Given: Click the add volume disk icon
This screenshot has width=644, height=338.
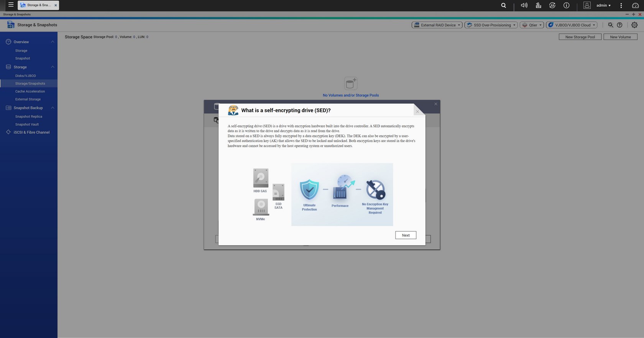Looking at the screenshot, I should [x=351, y=83].
